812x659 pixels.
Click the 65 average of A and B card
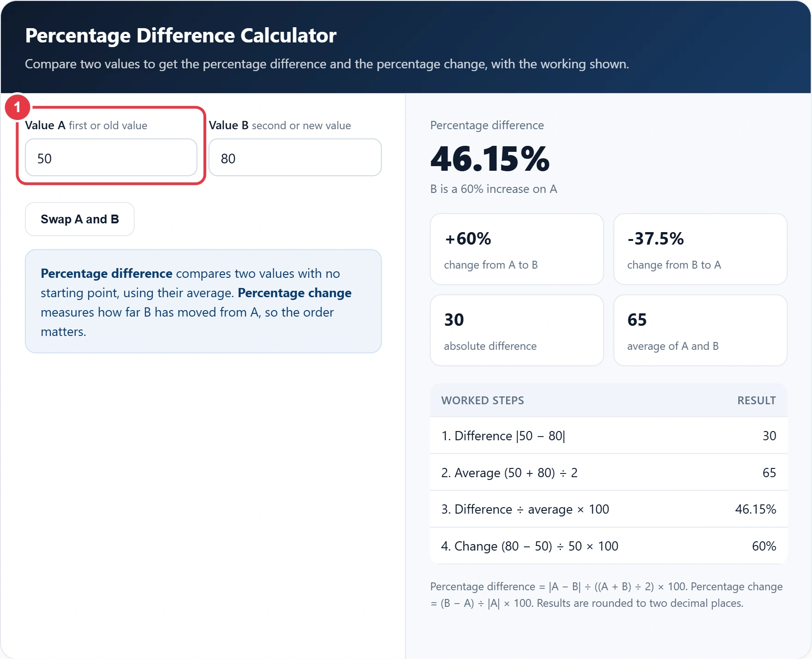click(700, 330)
